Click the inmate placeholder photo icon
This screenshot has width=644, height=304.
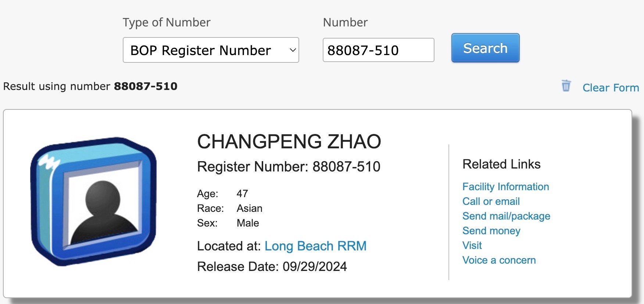[x=94, y=202]
